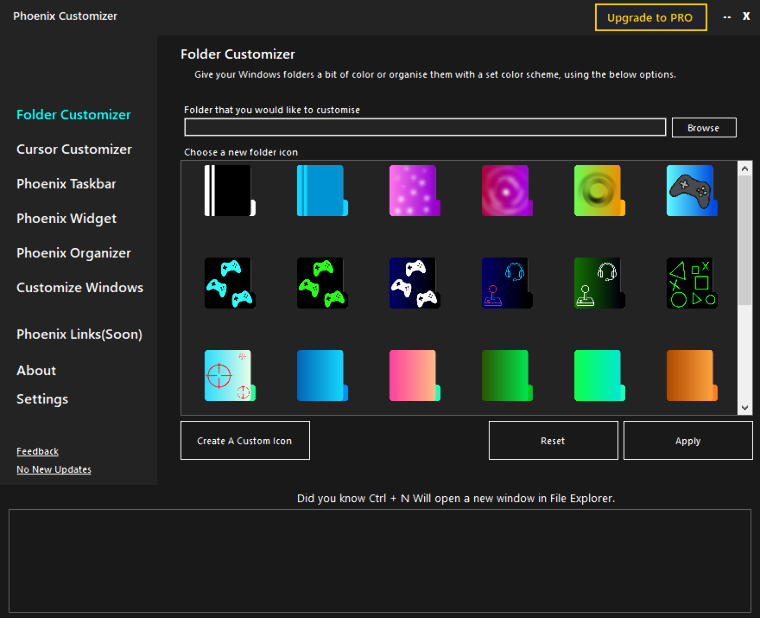Open the Feedback link
Image resolution: width=760 pixels, height=618 pixels.
tap(37, 452)
